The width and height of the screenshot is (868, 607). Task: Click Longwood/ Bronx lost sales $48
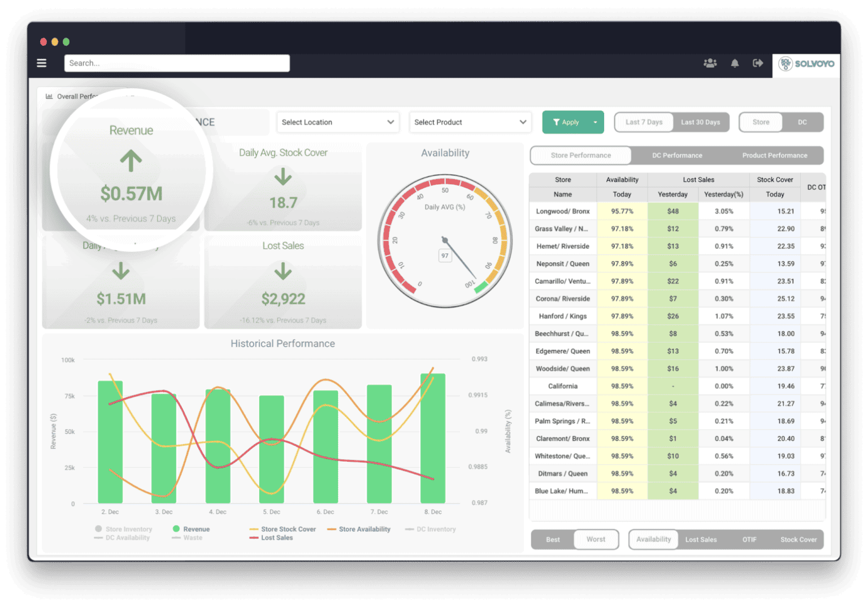[673, 211]
